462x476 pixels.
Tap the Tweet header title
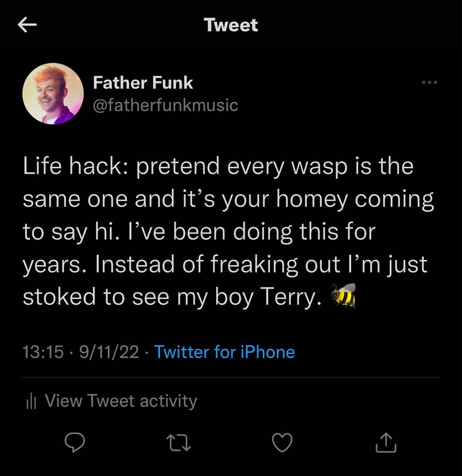click(x=231, y=25)
